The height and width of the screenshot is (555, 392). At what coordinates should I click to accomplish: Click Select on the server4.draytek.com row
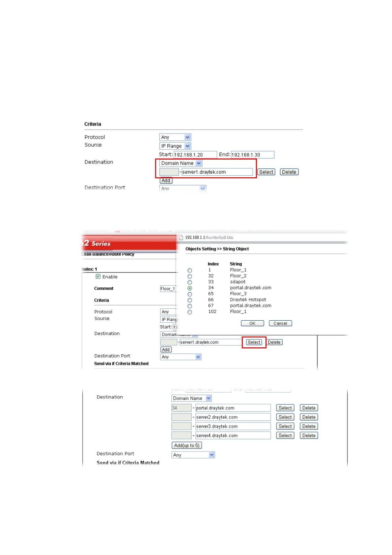pos(285,436)
